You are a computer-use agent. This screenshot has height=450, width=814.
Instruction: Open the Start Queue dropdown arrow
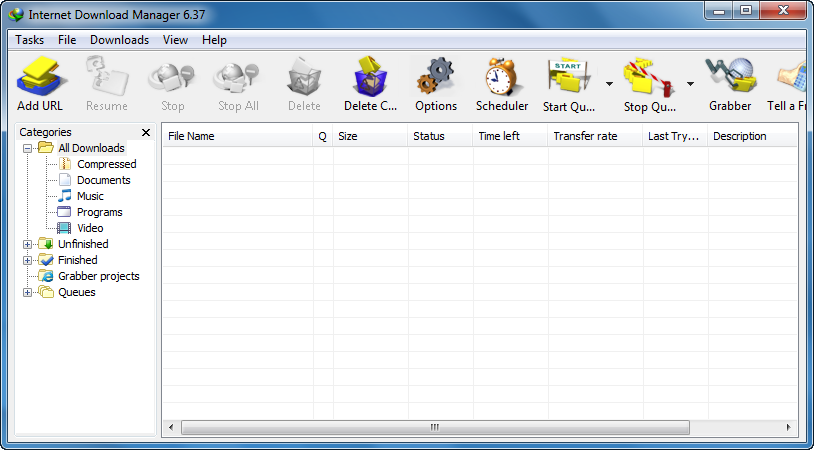pyautogui.click(x=609, y=84)
